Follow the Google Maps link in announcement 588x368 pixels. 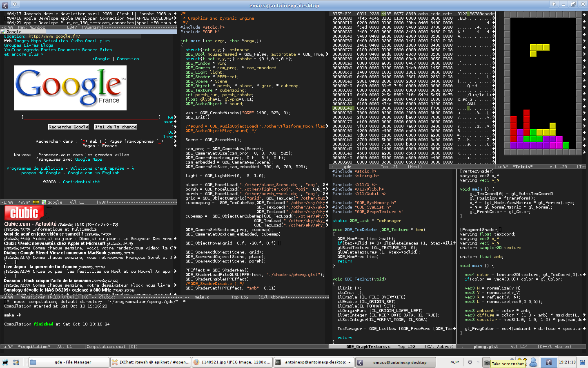point(89,159)
